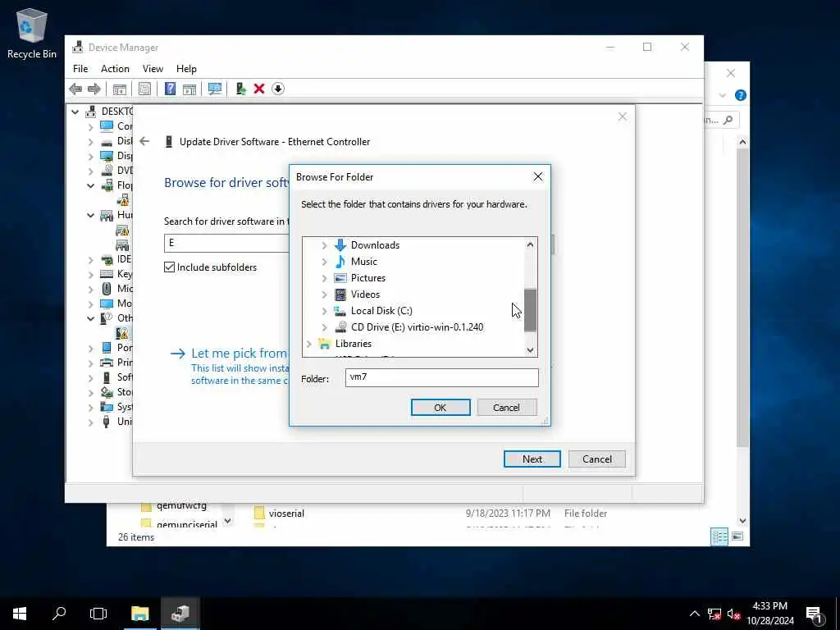Switch File Explorer to large icons view
Viewport: 840px width, 630px height.
[x=737, y=536]
